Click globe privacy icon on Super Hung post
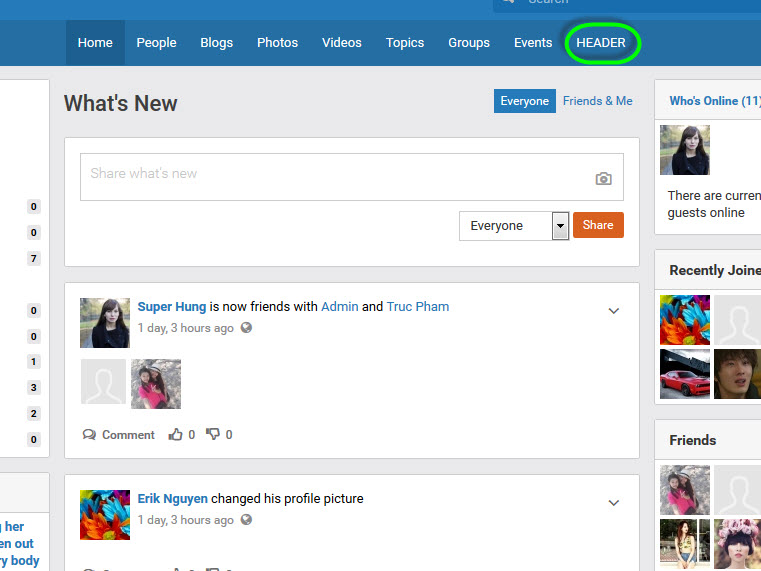Viewport: 761px width, 571px height. click(x=246, y=328)
